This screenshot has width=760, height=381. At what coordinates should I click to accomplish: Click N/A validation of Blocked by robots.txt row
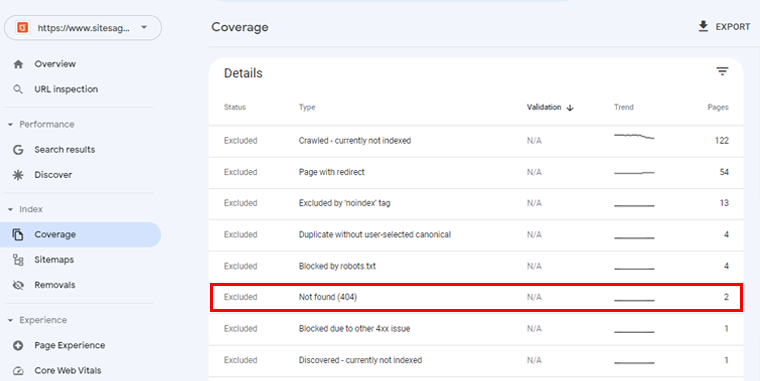[534, 266]
